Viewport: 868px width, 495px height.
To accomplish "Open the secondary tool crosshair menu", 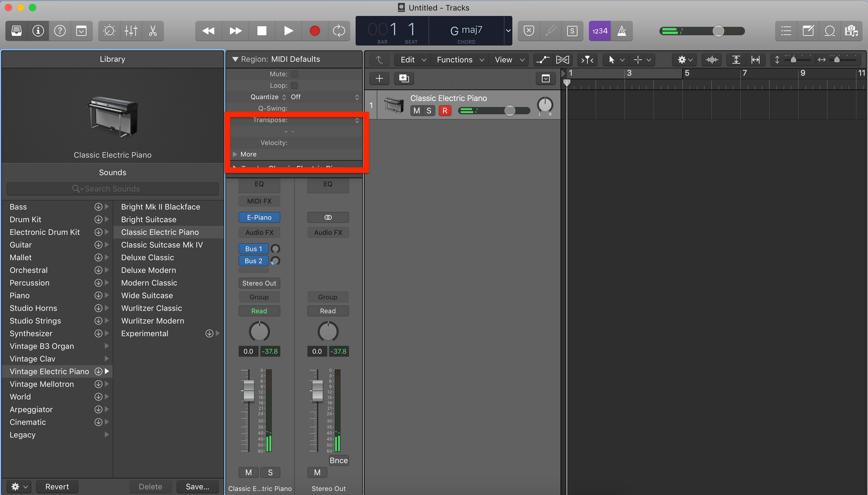I will point(642,60).
